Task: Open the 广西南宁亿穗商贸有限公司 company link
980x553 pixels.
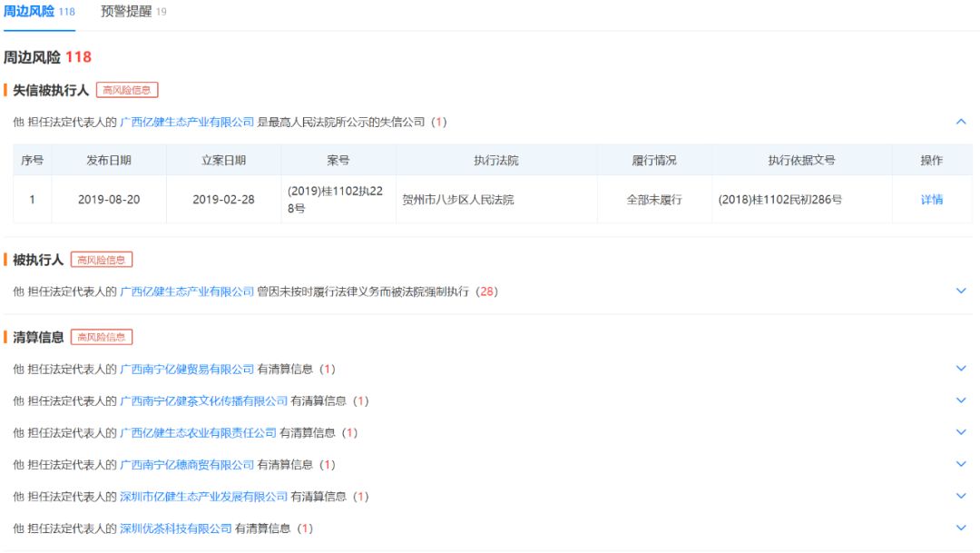Action: 187,465
